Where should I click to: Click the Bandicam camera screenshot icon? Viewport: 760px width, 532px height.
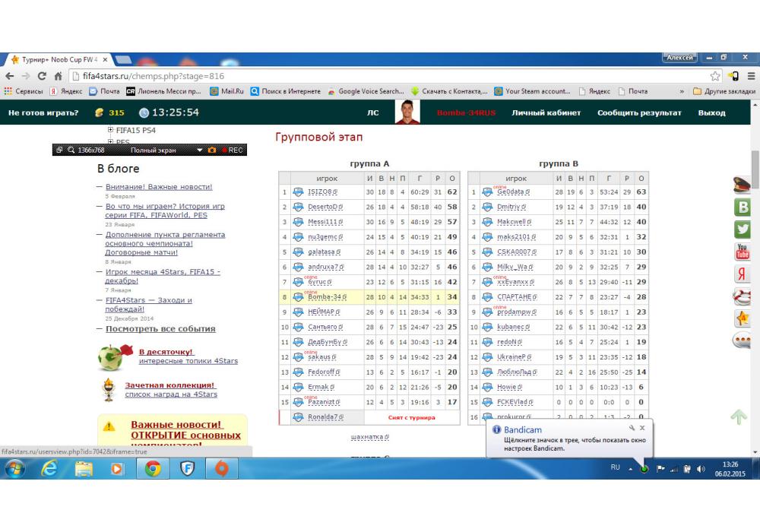(212, 150)
